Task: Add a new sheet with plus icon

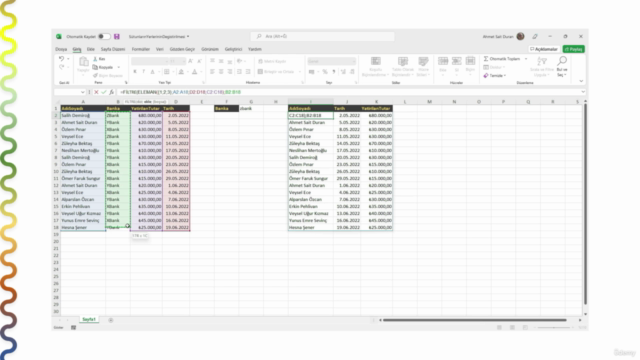Action: pyautogui.click(x=111, y=320)
